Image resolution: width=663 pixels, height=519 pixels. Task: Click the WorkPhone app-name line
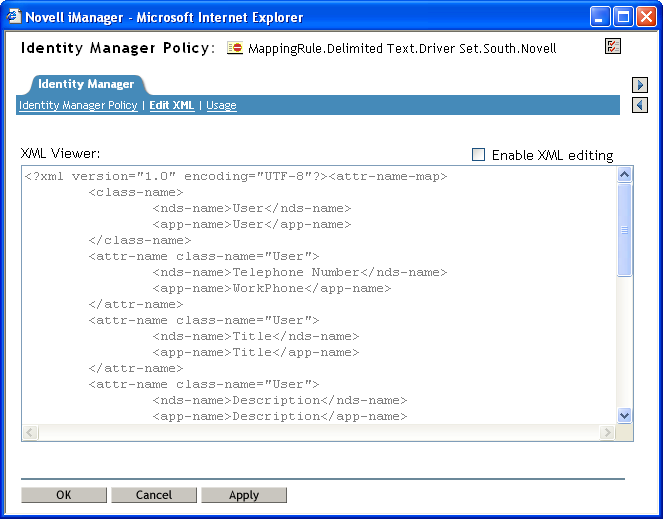[271, 288]
